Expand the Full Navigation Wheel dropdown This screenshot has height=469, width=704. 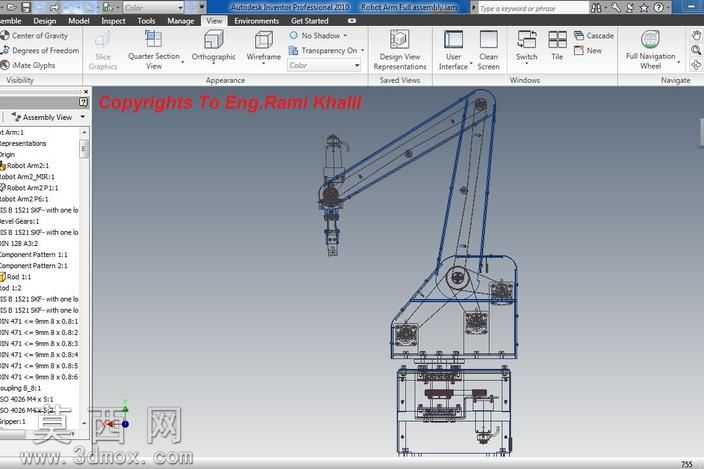pos(678,62)
